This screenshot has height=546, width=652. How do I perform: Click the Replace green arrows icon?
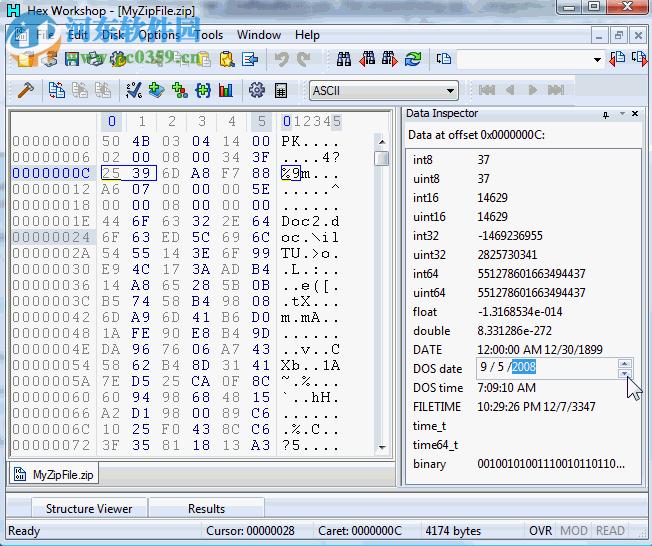413,59
